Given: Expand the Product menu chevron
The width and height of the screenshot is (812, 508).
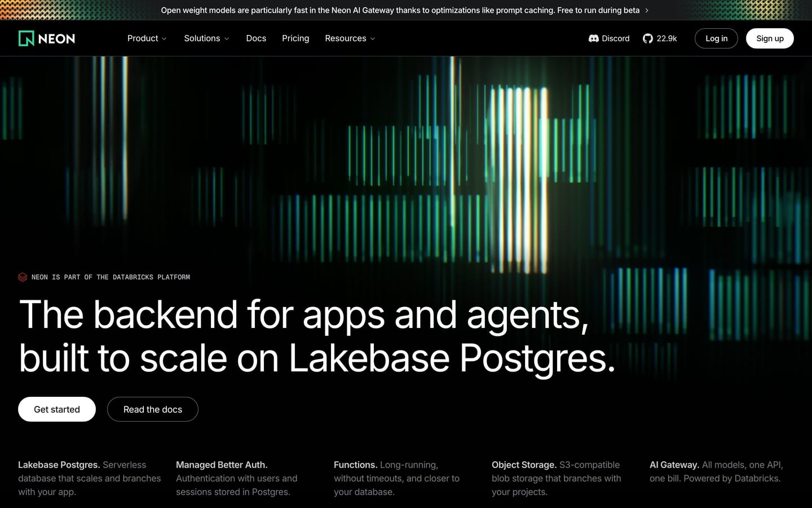Looking at the screenshot, I should [164, 39].
